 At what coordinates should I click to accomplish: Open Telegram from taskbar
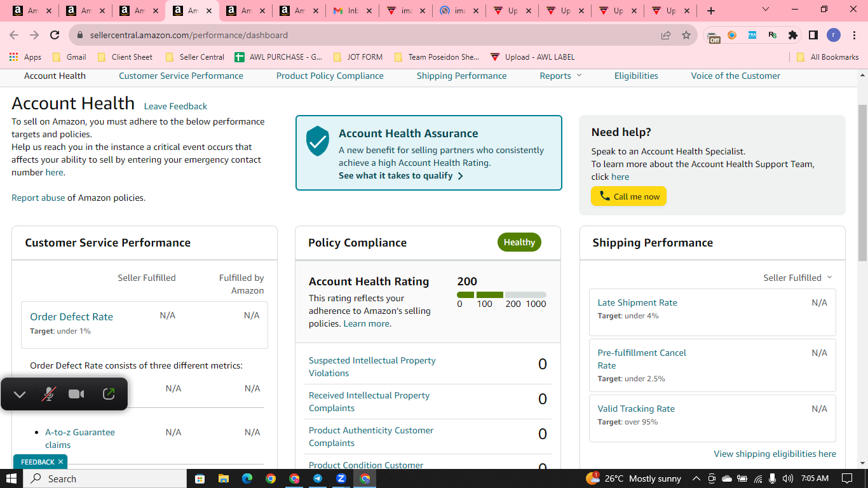(317, 478)
